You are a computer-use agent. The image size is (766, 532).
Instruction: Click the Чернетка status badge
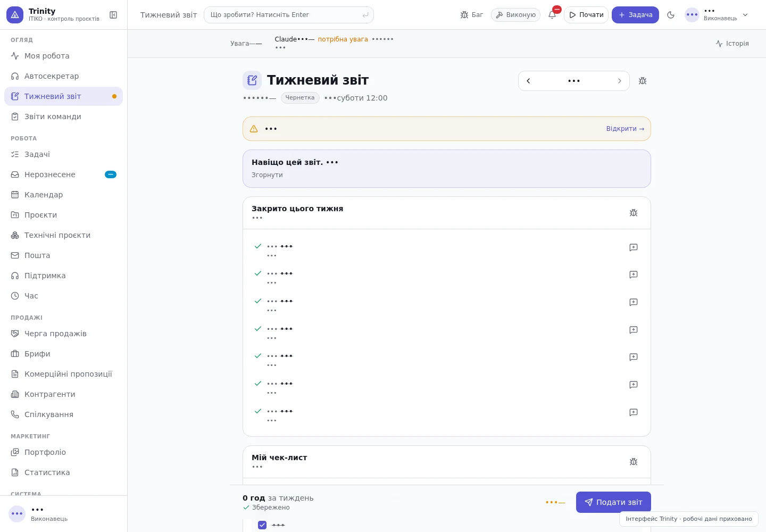pos(300,98)
